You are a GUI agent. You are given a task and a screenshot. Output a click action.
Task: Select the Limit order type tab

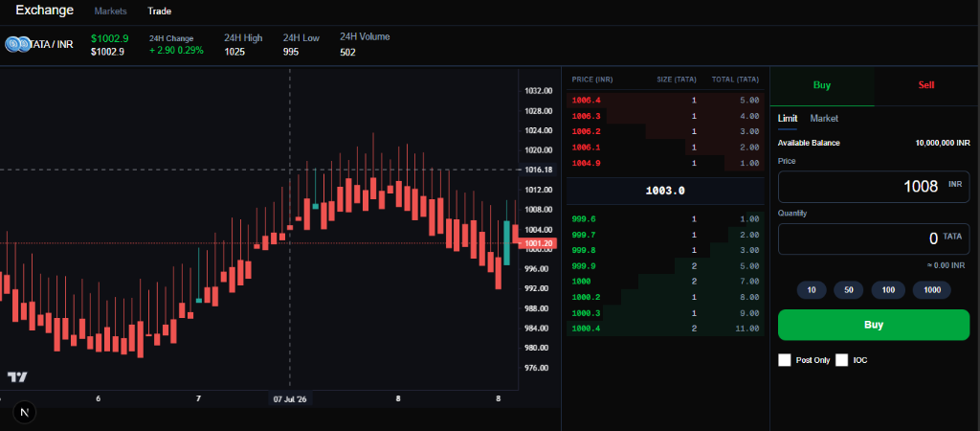(x=787, y=118)
